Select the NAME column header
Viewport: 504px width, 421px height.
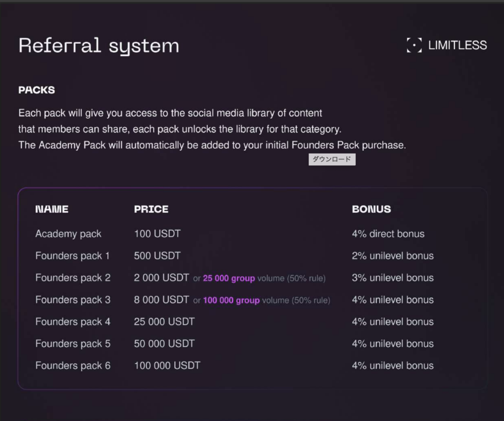click(x=52, y=209)
